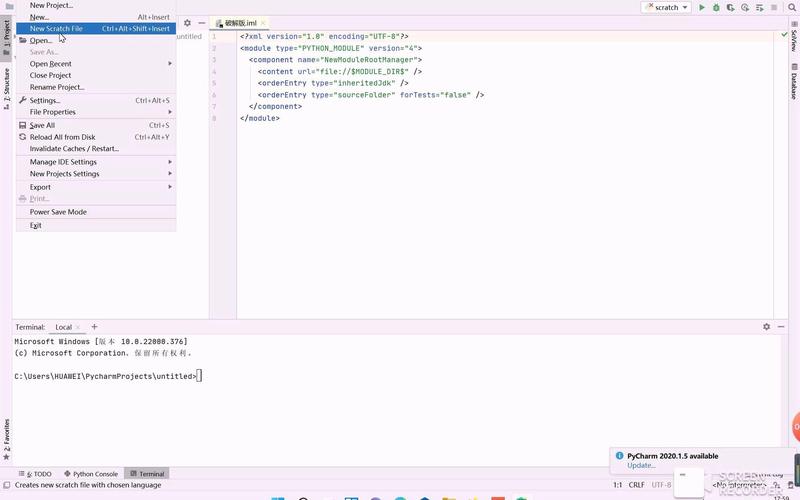The height and width of the screenshot is (500, 800).
Task: Choose Invalidate Caches / Restart...
Action: tap(96, 148)
